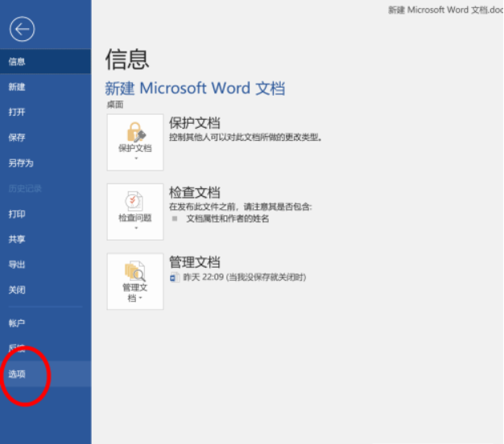Choose 打开 in the backstage menu
Image resolution: width=504 pixels, height=444 pixels.
pos(45,112)
